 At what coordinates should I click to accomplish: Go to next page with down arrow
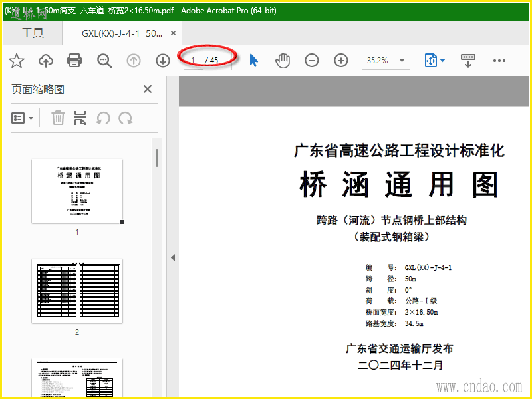click(163, 61)
